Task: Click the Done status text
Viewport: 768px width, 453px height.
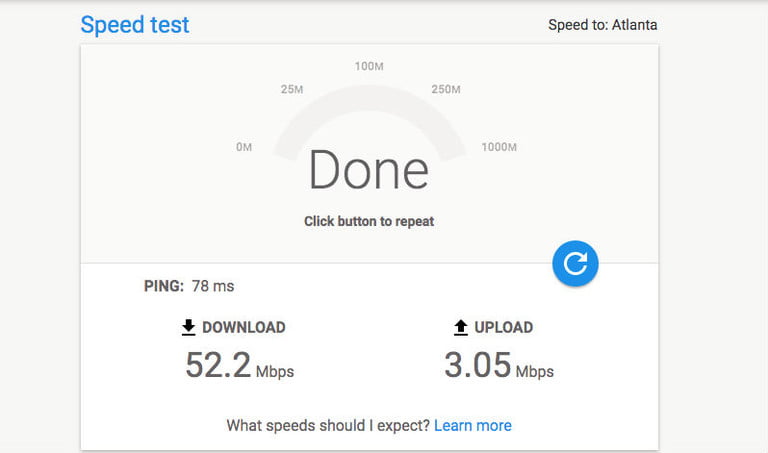Action: click(368, 169)
